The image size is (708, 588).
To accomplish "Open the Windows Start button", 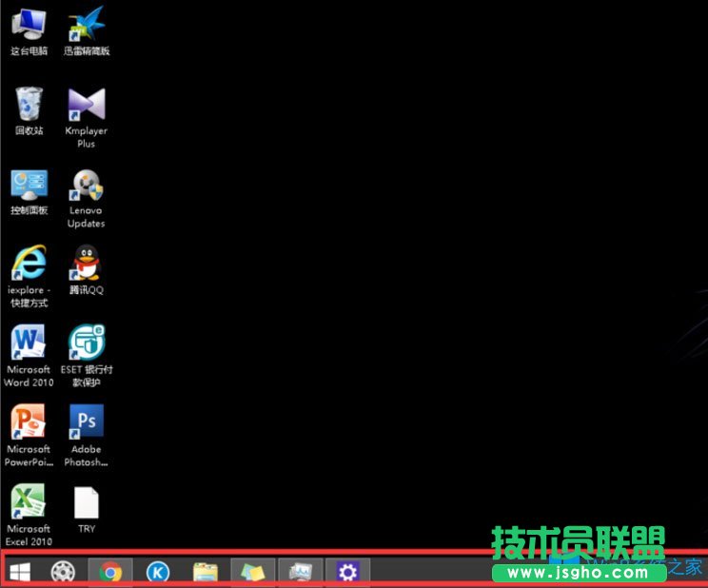I will [x=20, y=572].
